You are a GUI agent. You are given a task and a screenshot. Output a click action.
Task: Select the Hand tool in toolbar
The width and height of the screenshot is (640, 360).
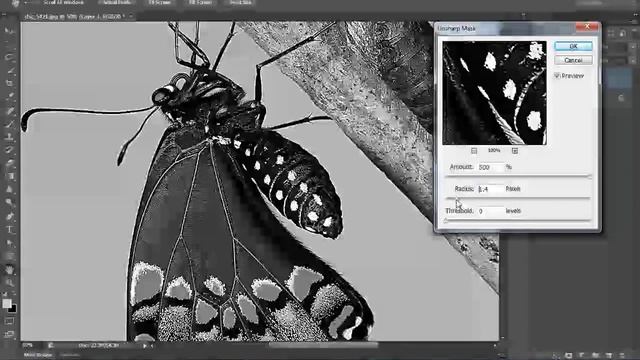[9, 269]
